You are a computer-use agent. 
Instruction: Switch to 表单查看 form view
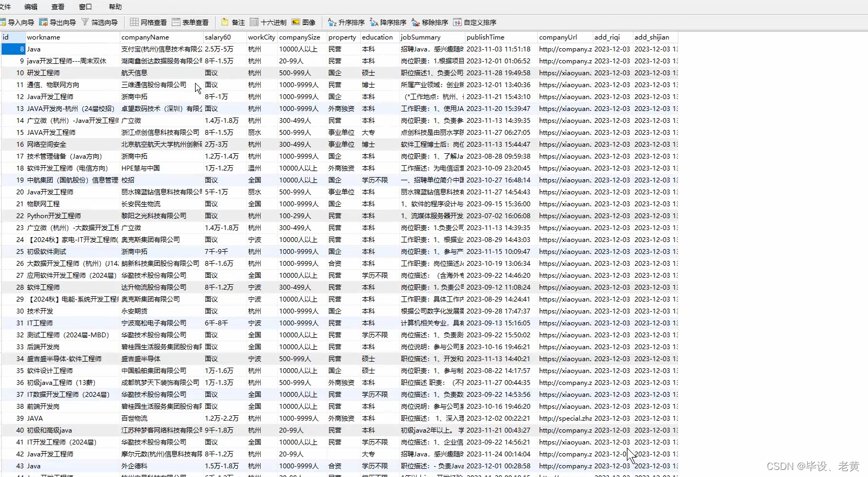pyautogui.click(x=190, y=22)
